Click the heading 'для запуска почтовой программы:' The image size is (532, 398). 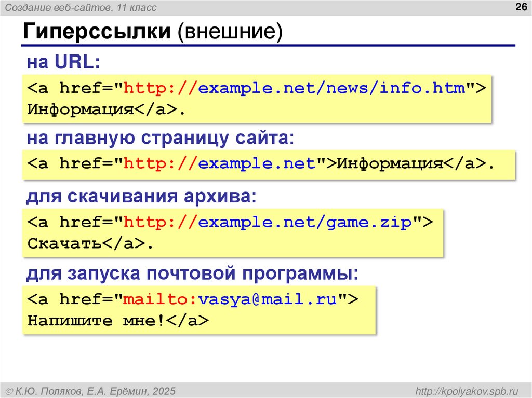pos(192,273)
